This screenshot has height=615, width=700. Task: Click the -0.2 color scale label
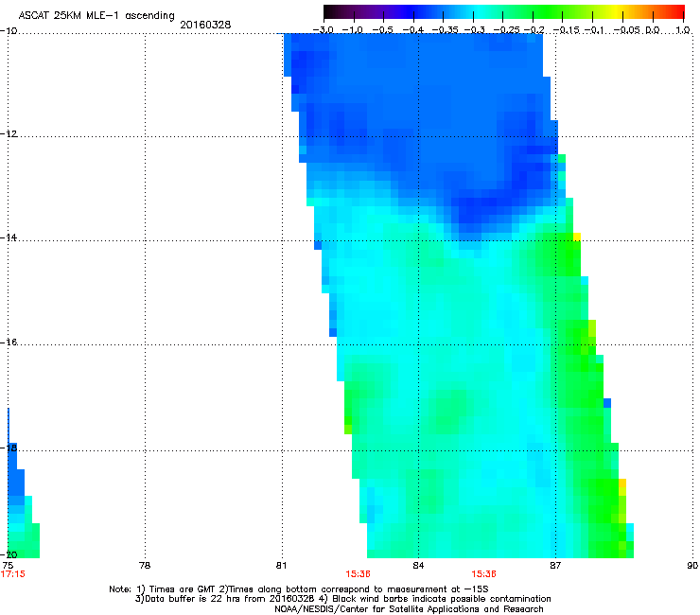tap(534, 30)
